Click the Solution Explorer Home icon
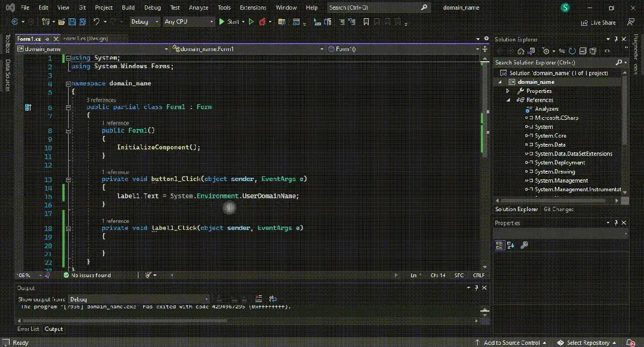This screenshot has height=347, width=644. point(521,51)
